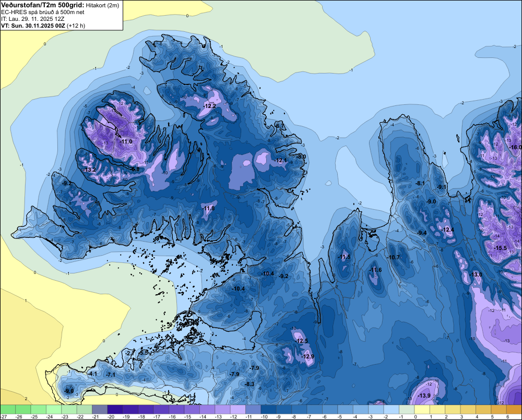Click the -13.9 temperature value on map
This screenshot has width=522, height=420.
click(x=424, y=395)
